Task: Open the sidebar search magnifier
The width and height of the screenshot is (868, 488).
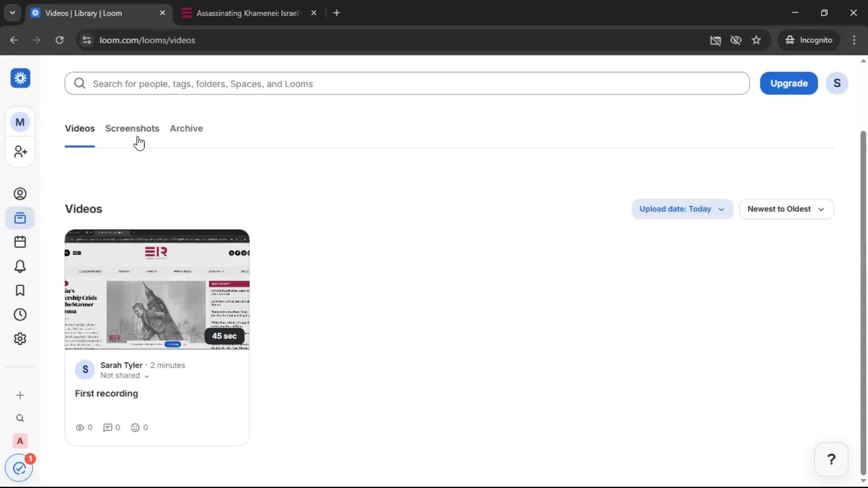Action: click(x=20, y=418)
